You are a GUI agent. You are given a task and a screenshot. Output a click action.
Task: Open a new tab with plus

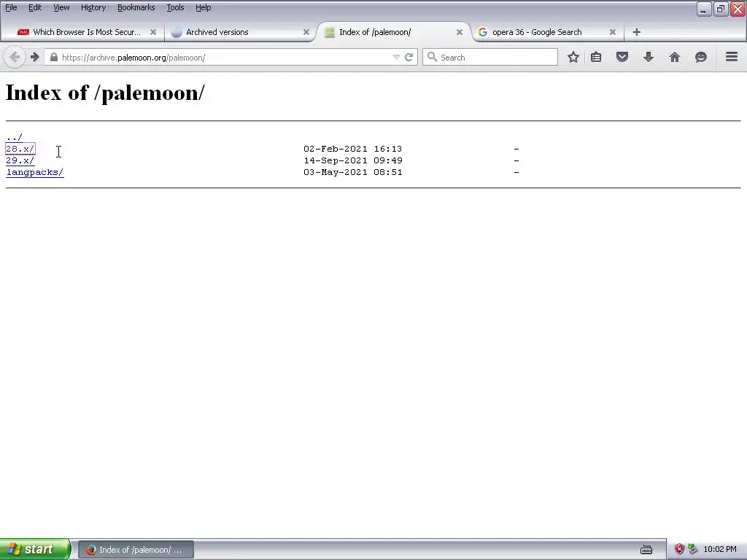636,32
